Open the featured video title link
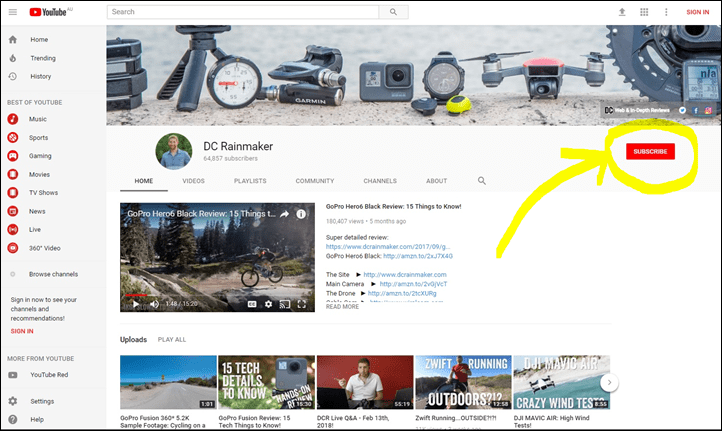Screen dimensions: 722x431 click(393, 206)
